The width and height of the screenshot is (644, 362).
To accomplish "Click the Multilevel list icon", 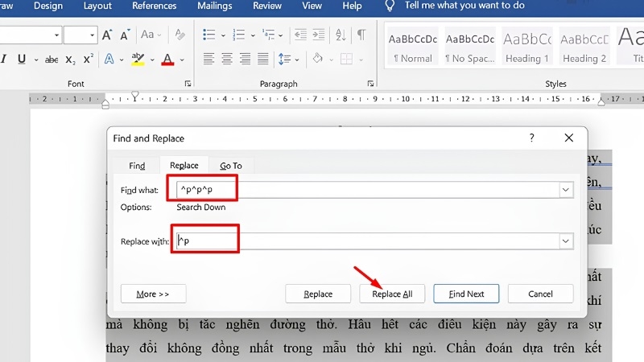I will pos(268,35).
